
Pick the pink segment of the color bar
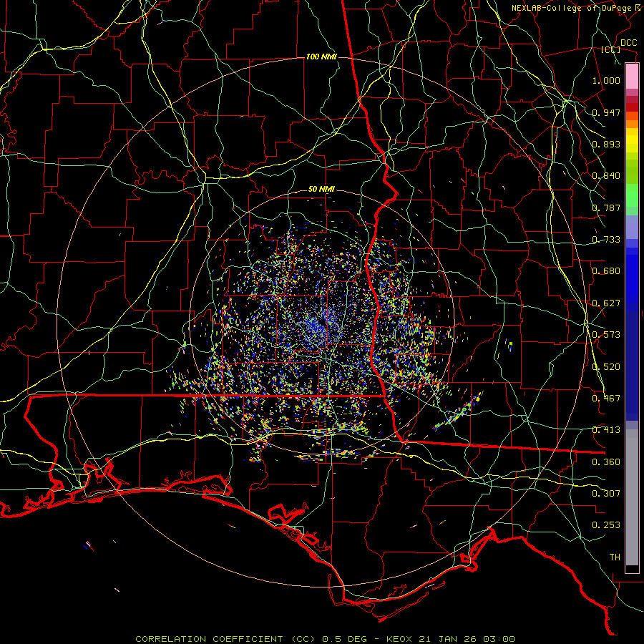pos(632,77)
